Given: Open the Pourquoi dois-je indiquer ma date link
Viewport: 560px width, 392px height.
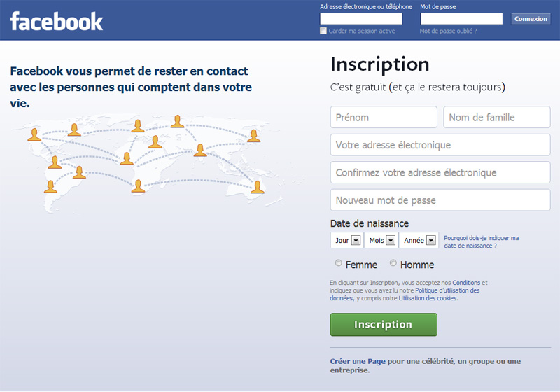Looking at the screenshot, I should click(481, 241).
